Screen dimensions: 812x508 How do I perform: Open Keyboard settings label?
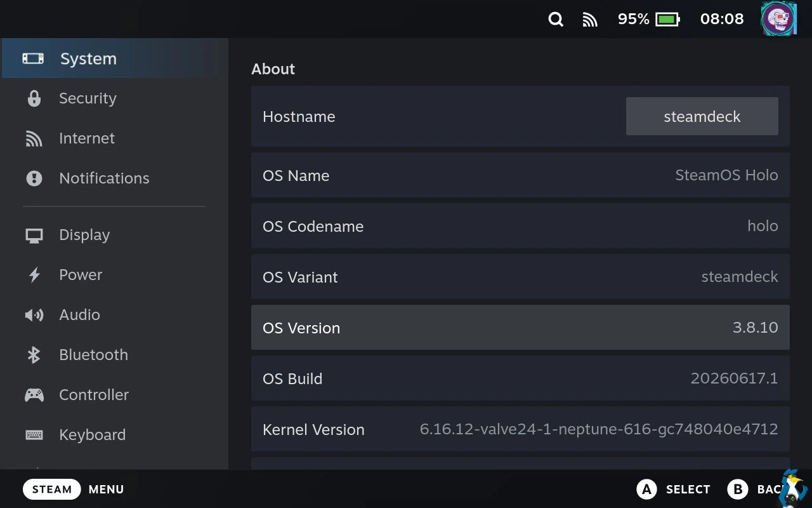[x=92, y=435]
